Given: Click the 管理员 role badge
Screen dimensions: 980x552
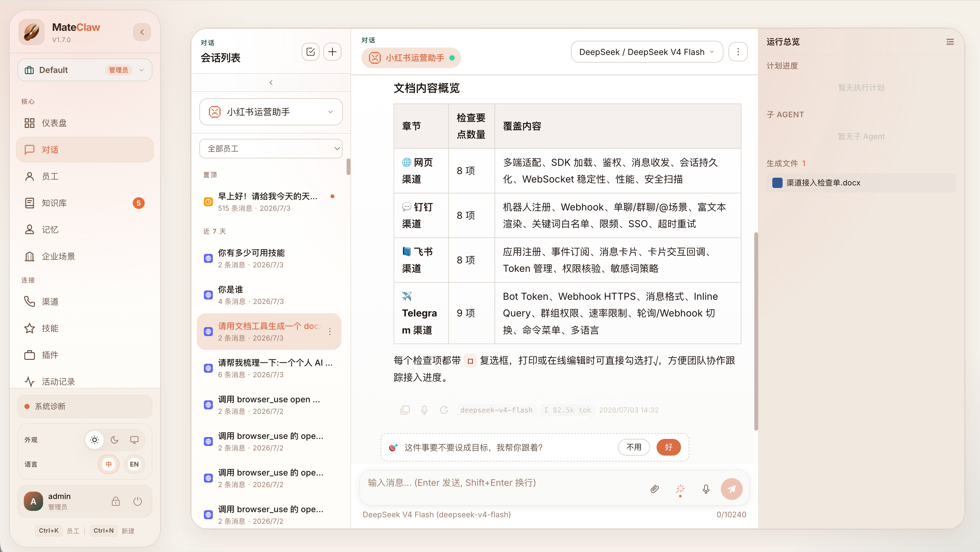Looking at the screenshot, I should (x=118, y=70).
